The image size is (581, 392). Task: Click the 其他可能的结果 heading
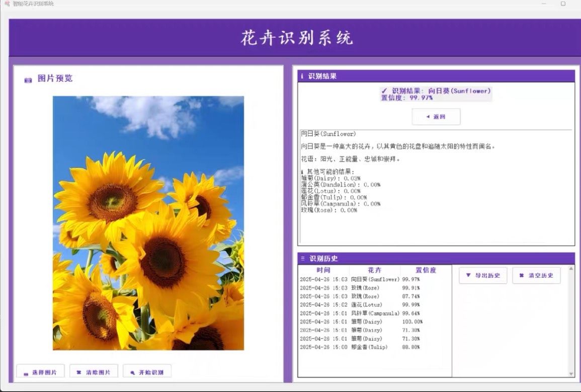coord(327,172)
